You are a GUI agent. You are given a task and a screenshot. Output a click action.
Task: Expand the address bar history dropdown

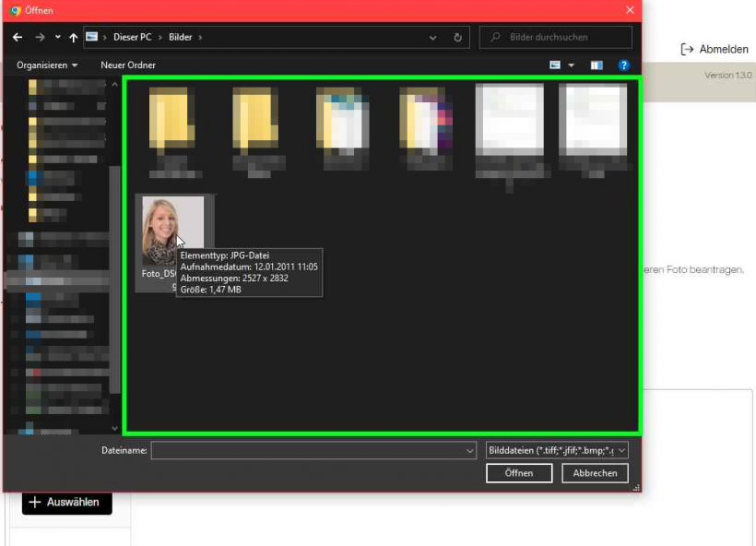pyautogui.click(x=433, y=38)
